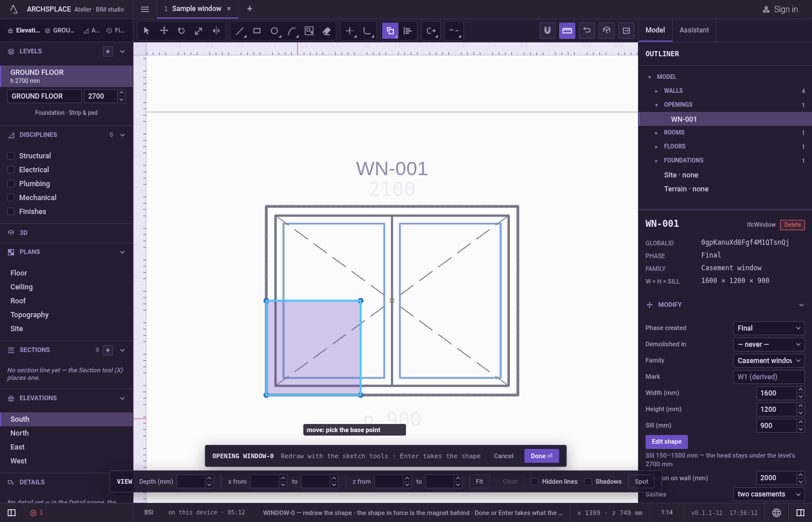
Task: Select the Arc tool
Action: 292,31
